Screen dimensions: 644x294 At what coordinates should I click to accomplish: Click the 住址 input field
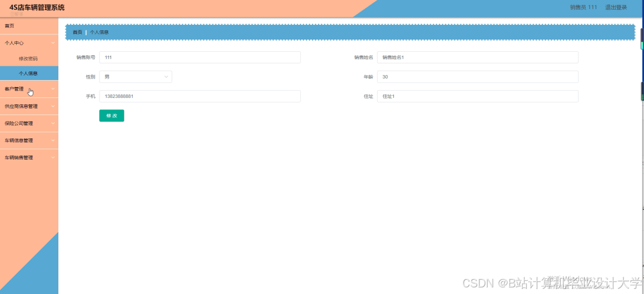click(x=478, y=96)
